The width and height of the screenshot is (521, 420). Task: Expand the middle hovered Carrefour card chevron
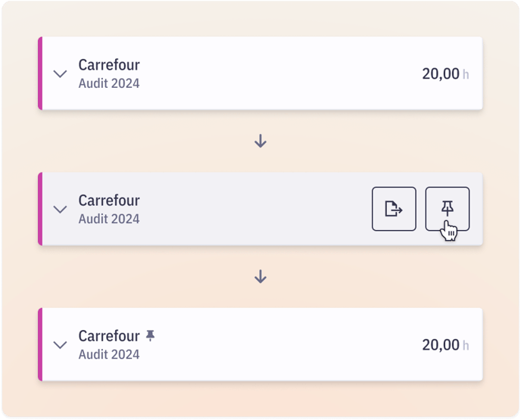pyautogui.click(x=60, y=209)
